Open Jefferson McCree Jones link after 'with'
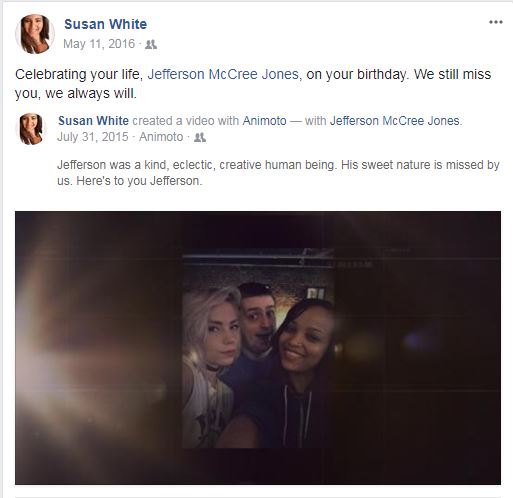 coord(395,121)
